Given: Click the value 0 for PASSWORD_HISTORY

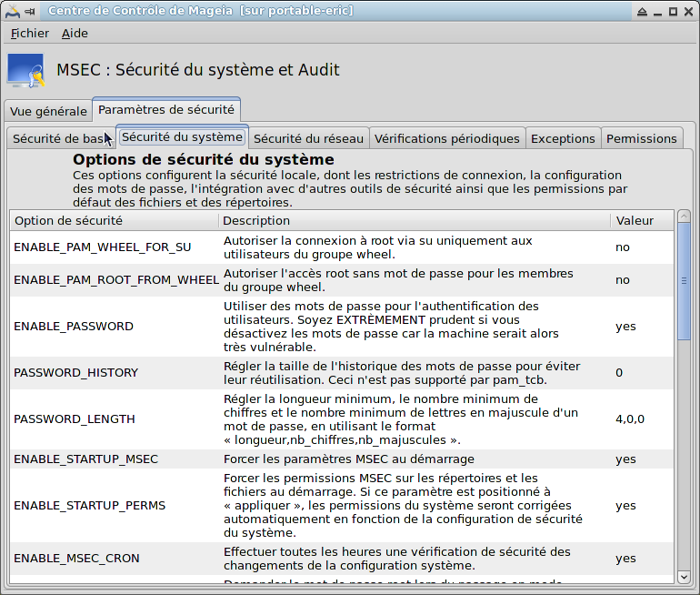Looking at the screenshot, I should 619,373.
